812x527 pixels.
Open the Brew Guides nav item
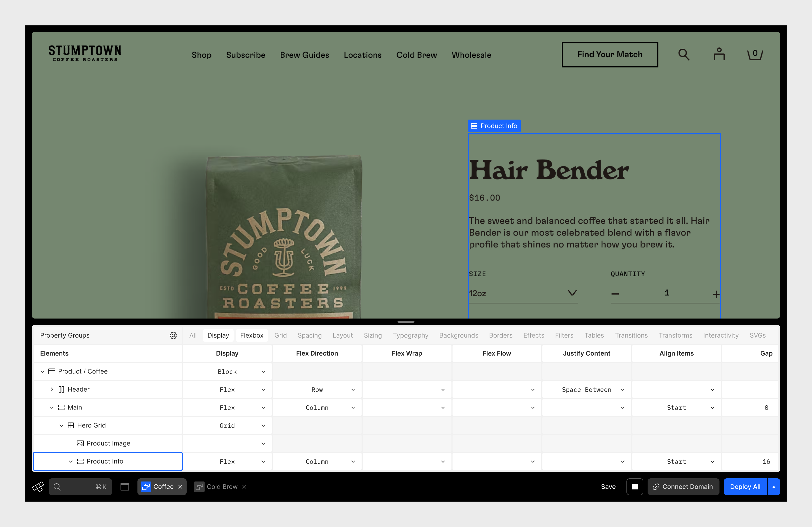[304, 55]
